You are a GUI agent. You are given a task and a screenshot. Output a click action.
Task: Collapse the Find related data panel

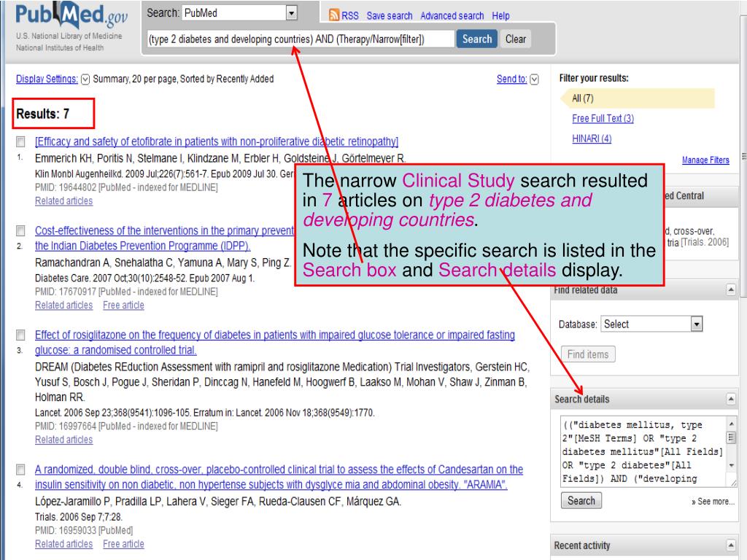point(731,289)
